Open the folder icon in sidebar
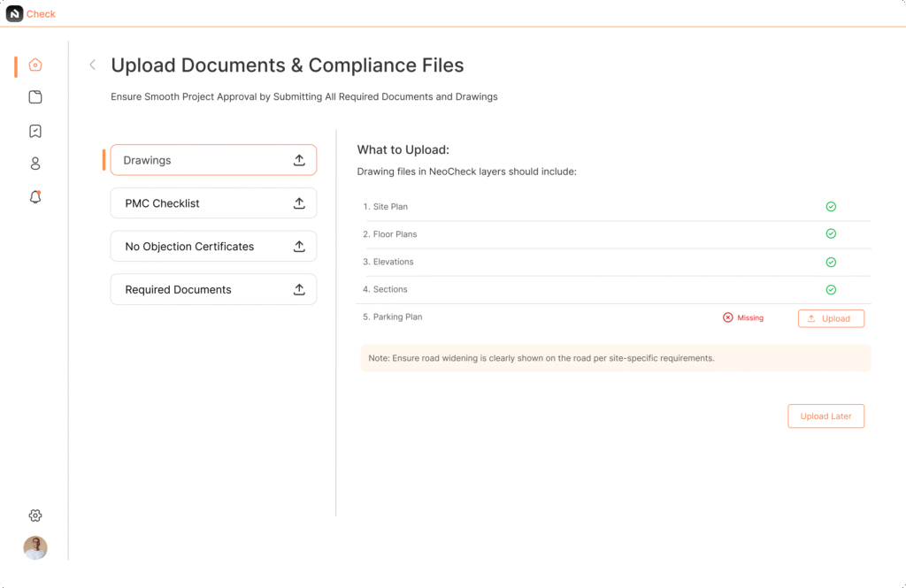 (35, 97)
